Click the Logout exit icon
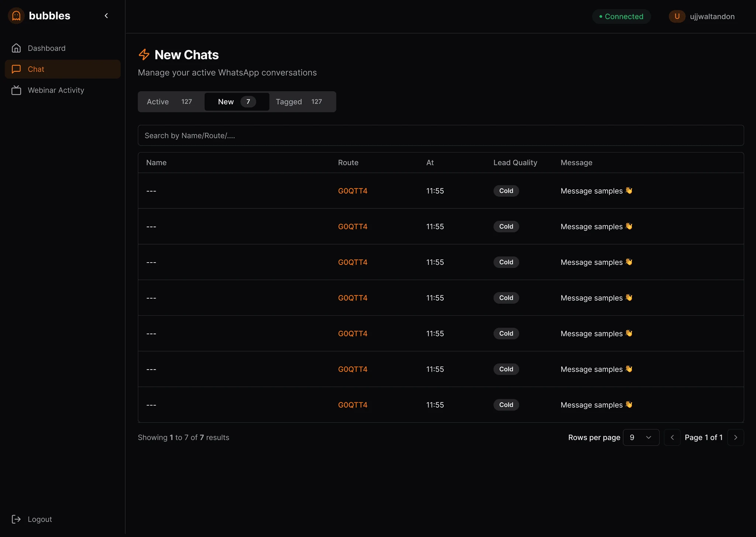 (16, 519)
